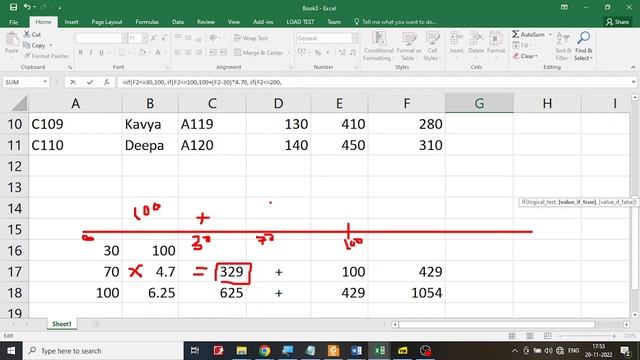
Task: Switch to the LOAD TEST tab
Action: (300, 22)
